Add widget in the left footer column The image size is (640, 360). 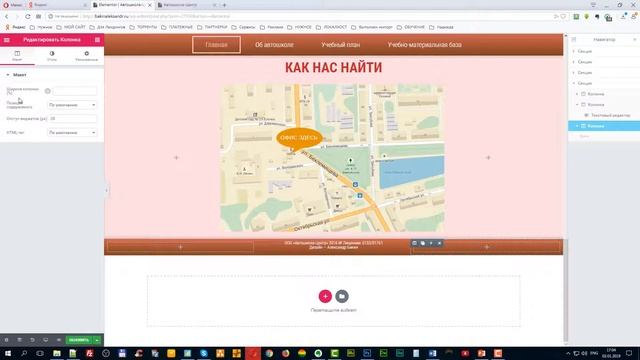(x=180, y=247)
